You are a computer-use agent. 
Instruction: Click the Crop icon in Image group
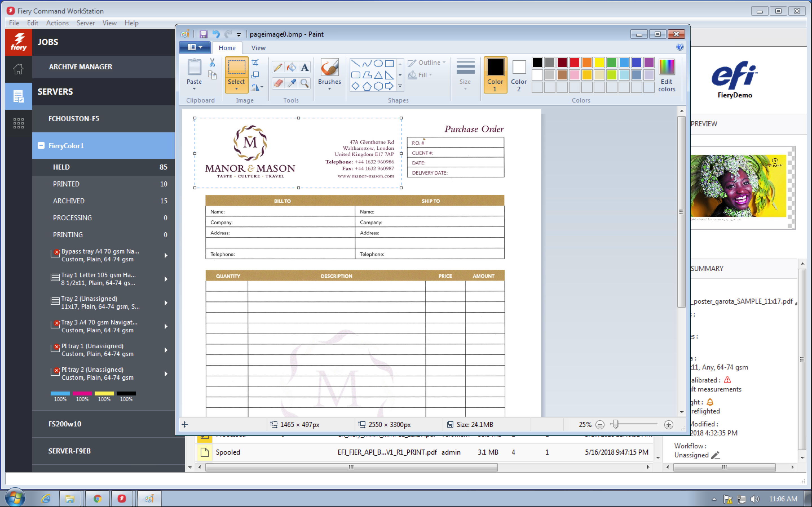pyautogui.click(x=255, y=62)
